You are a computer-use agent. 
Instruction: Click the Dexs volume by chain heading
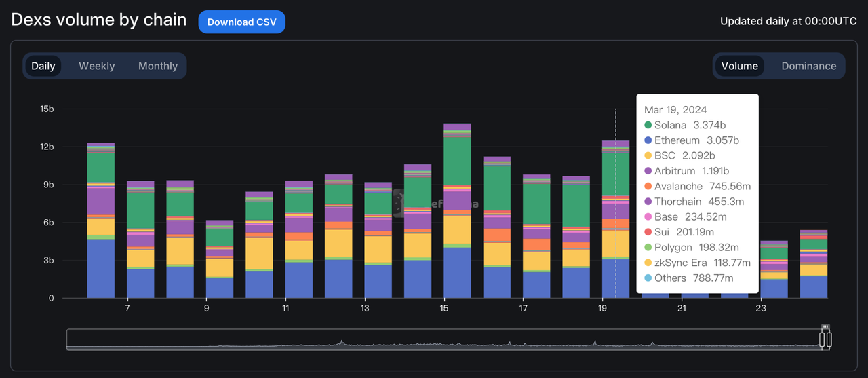(x=99, y=20)
